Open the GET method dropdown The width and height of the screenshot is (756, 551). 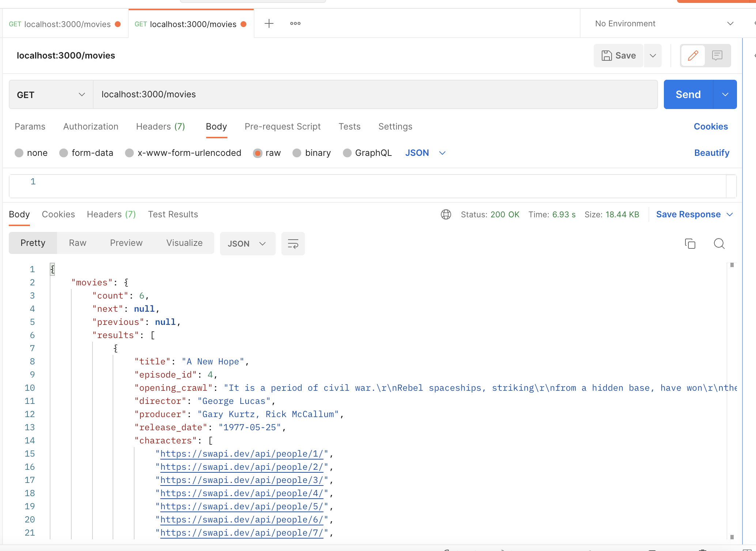51,95
